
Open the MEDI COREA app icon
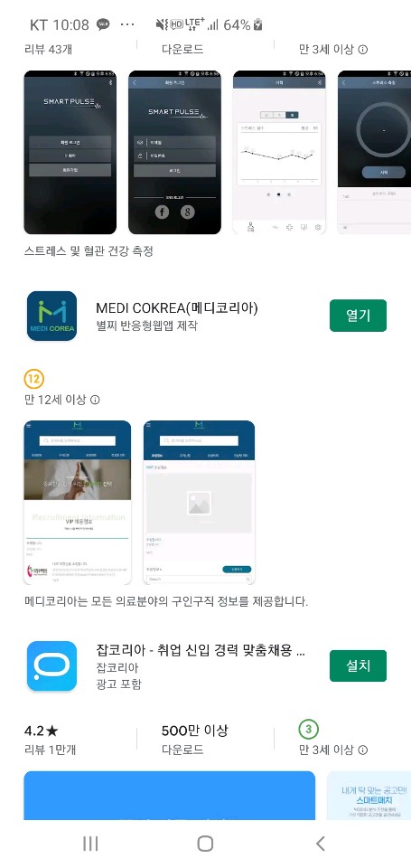point(51,316)
